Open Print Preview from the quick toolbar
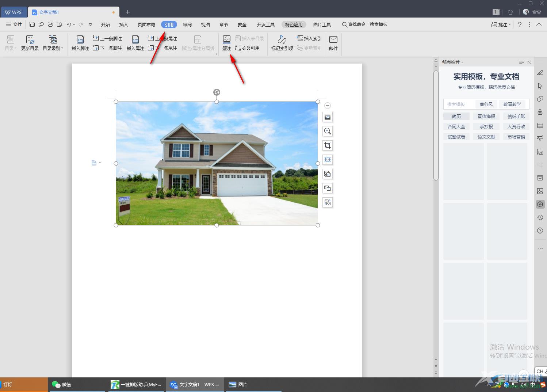547x392 pixels. point(60,24)
